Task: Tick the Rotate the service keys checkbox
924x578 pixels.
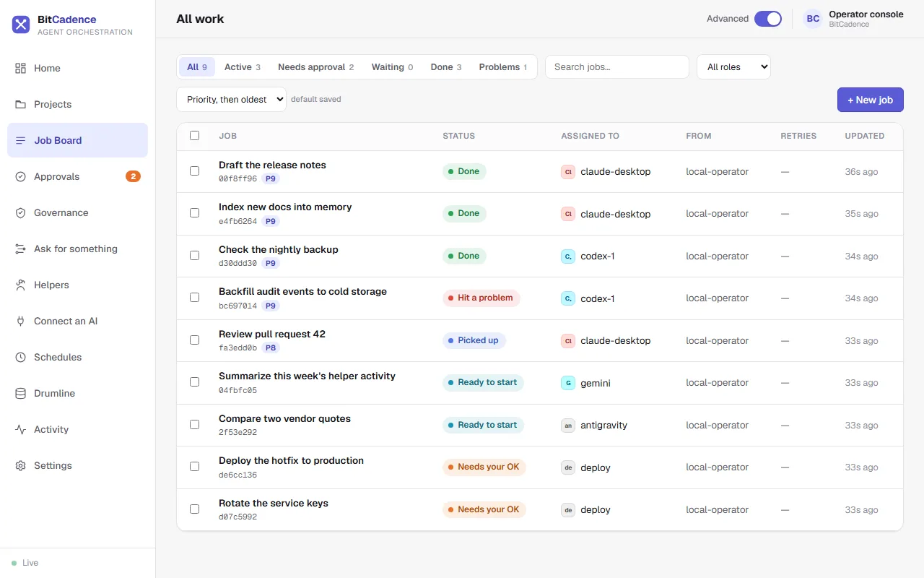Action: click(x=194, y=509)
